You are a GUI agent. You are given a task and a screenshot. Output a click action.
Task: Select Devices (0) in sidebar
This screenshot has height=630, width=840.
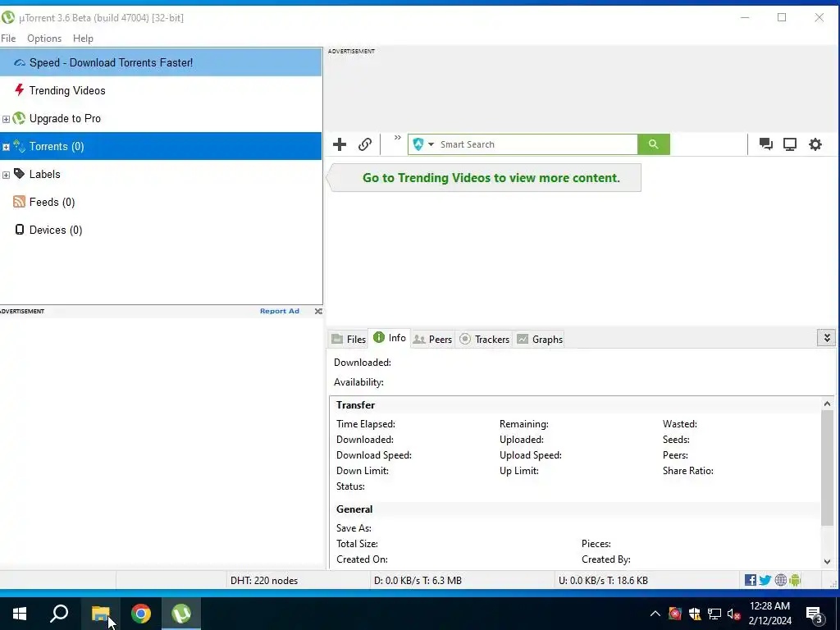pos(161,230)
